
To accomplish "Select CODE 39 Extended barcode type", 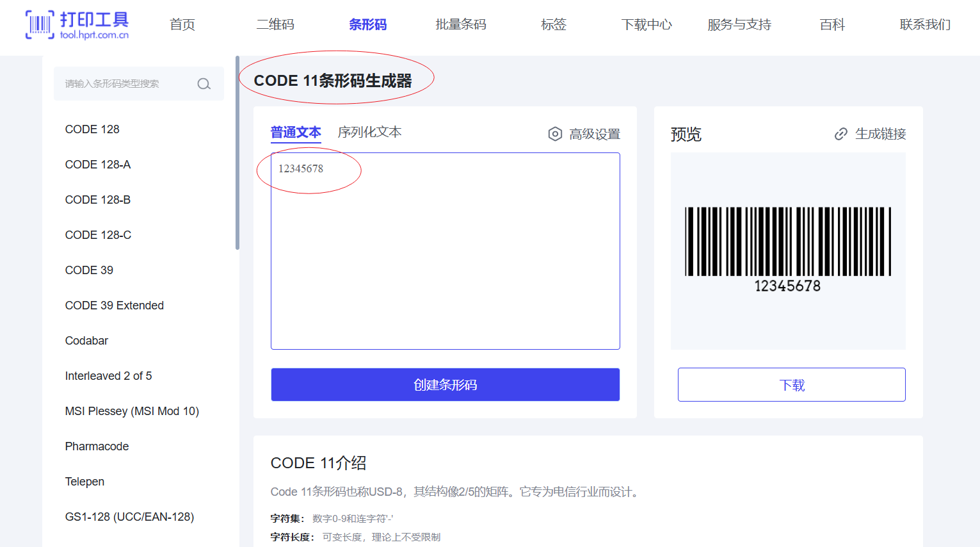I will [x=115, y=306].
